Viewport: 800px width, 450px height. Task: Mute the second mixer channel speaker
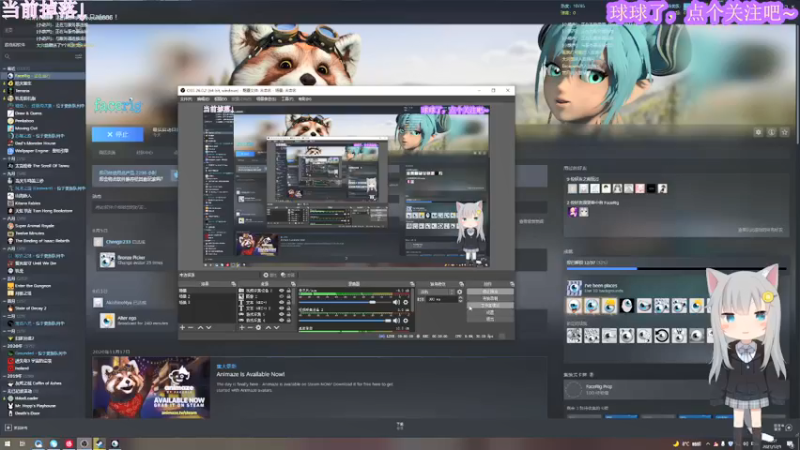(396, 320)
